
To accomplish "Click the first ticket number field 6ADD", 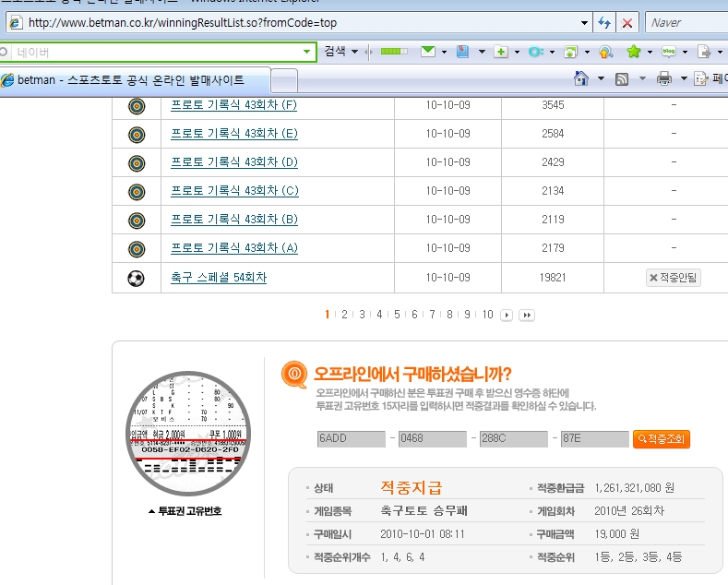I will click(350, 439).
